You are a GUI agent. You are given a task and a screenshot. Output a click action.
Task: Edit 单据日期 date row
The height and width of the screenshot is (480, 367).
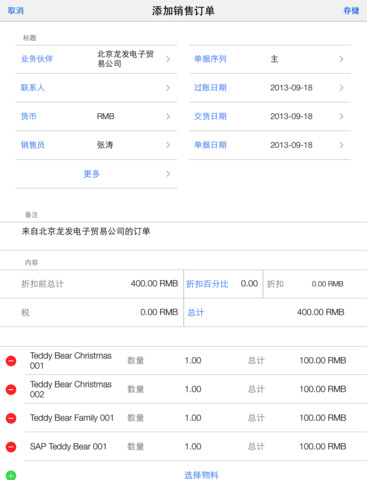click(270, 145)
